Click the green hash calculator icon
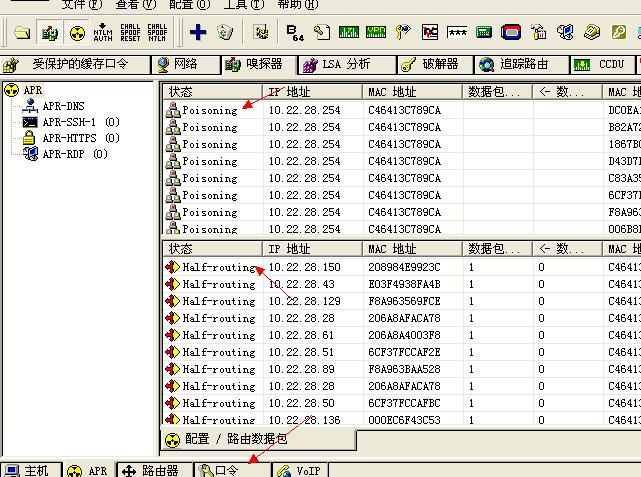The height and width of the screenshot is (477, 641). coord(484,32)
